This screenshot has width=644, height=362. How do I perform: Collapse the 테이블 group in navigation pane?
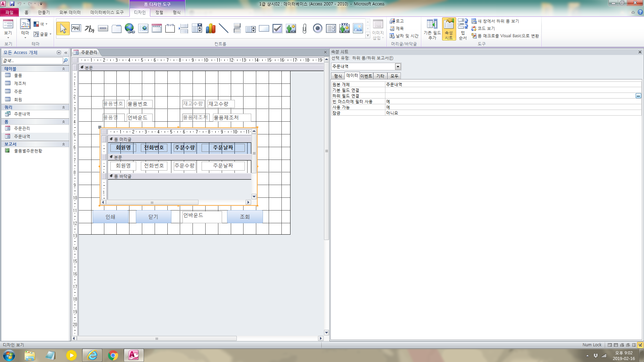click(63, 69)
